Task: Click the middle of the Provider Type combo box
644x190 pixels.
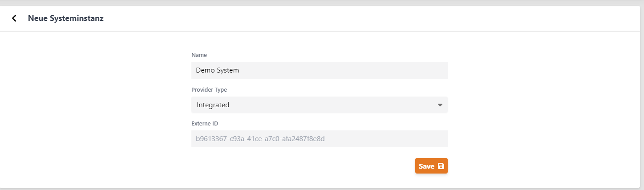Action: point(319,105)
